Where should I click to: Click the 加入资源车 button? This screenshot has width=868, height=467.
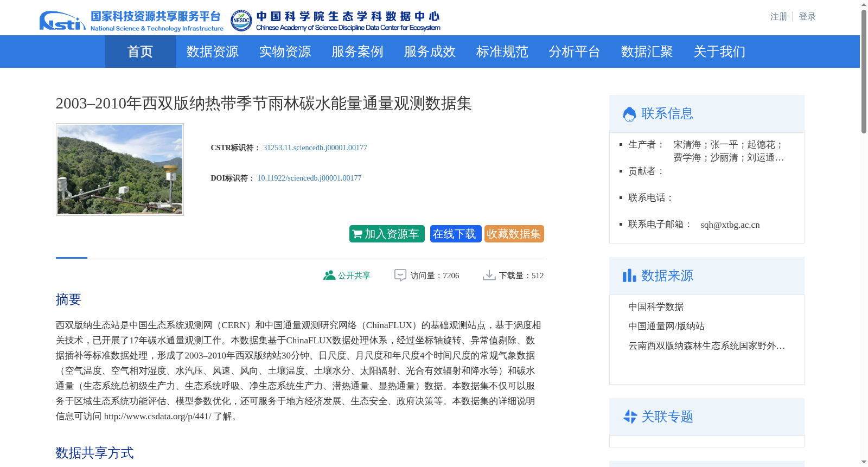[x=387, y=234]
